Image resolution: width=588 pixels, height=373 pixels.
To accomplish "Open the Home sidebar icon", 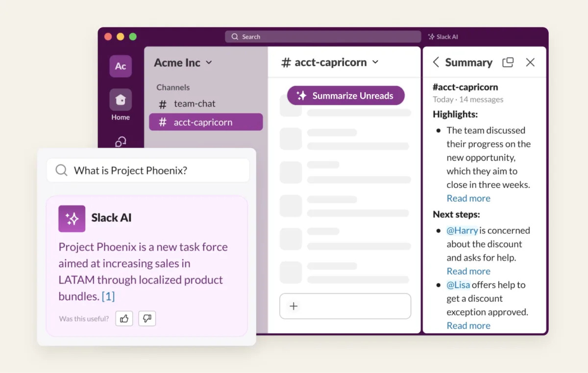I will 121,100.
